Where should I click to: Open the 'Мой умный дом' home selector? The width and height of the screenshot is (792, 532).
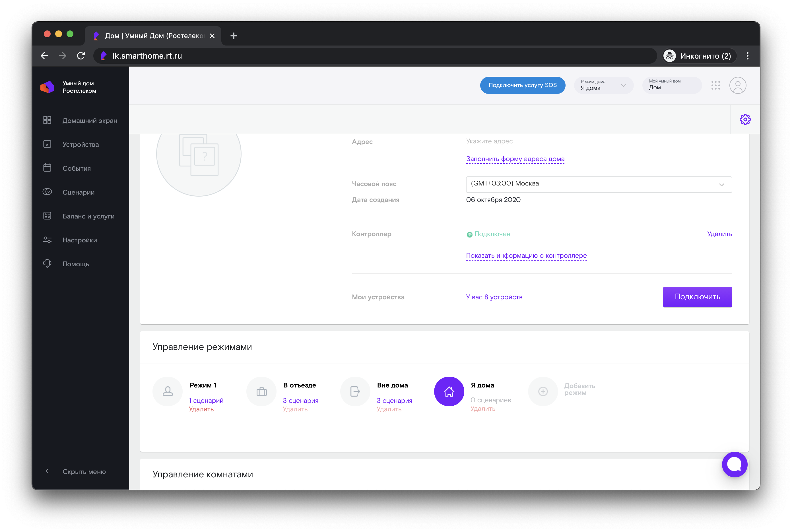click(x=672, y=85)
